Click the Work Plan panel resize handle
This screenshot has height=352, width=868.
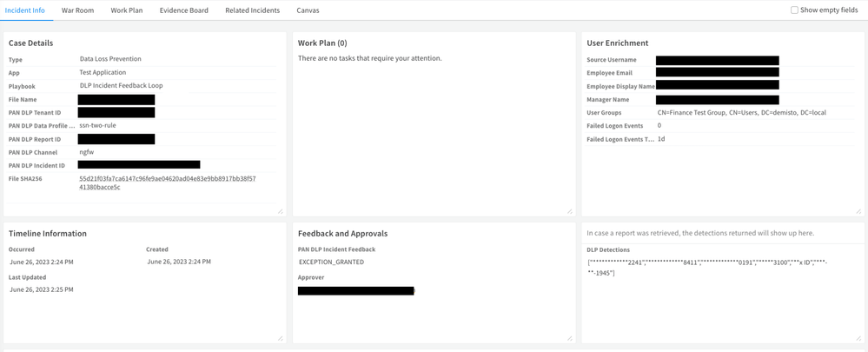pyautogui.click(x=570, y=211)
